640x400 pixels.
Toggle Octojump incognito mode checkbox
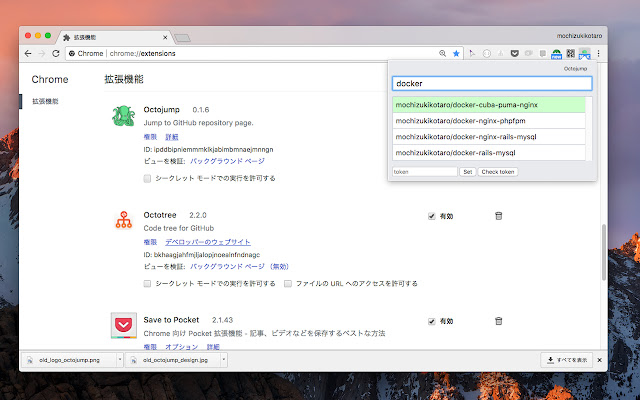[147, 178]
